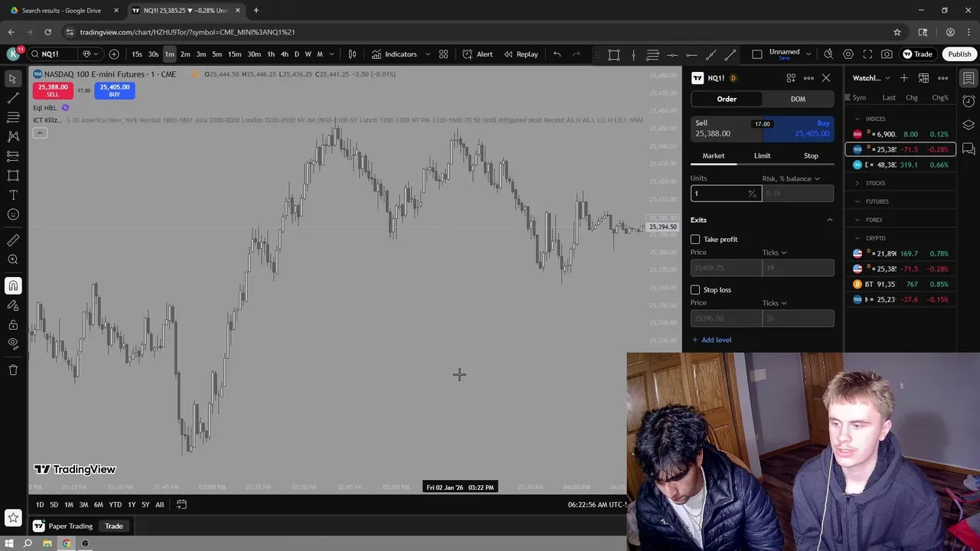Image resolution: width=980 pixels, height=551 pixels.
Task: Click the undo arrow in top toolbar
Action: [x=557, y=54]
